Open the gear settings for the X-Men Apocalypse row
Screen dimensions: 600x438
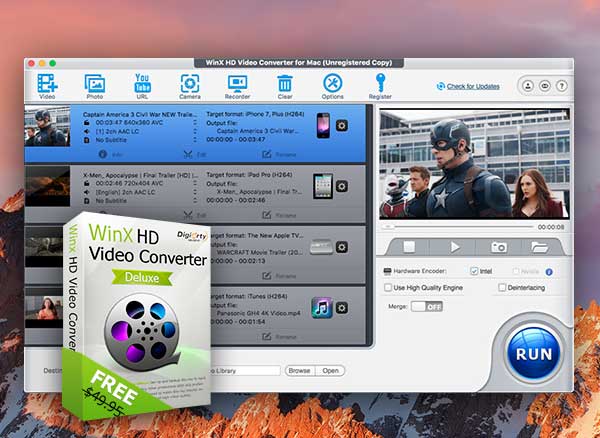(342, 186)
